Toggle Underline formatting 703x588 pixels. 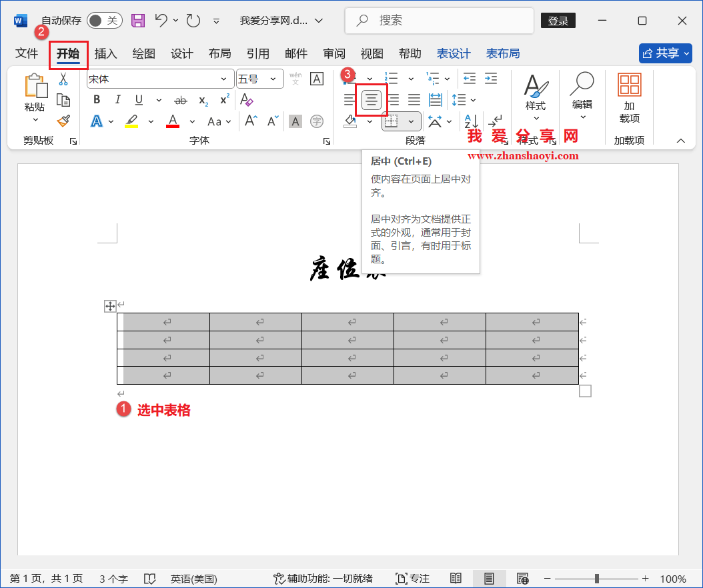[x=139, y=99]
